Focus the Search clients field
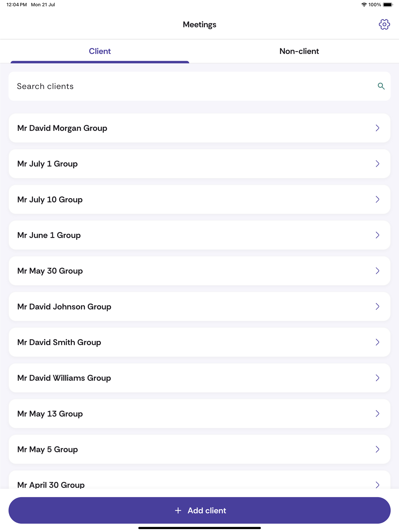399x532 pixels. pyautogui.click(x=199, y=86)
